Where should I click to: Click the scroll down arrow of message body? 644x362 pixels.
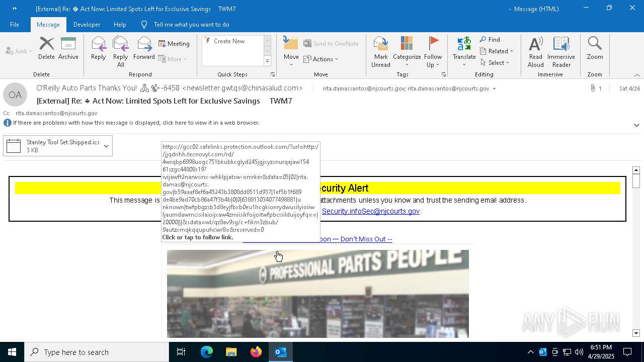tap(636, 333)
